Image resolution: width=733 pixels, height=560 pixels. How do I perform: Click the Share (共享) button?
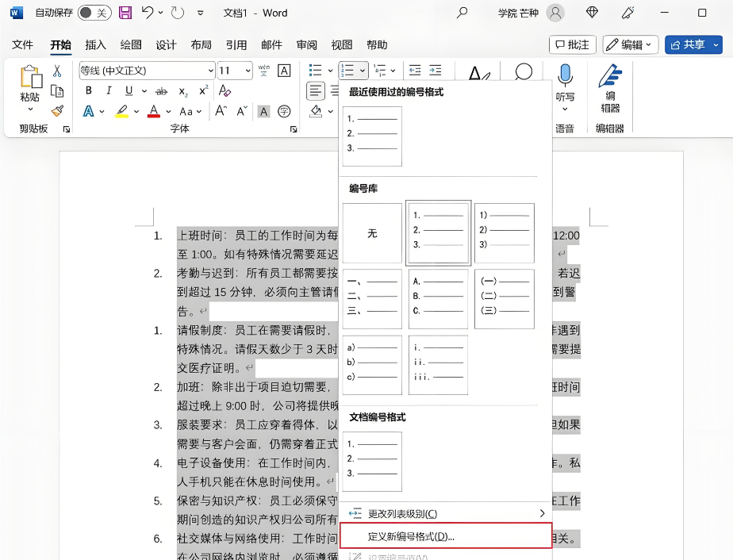(693, 44)
